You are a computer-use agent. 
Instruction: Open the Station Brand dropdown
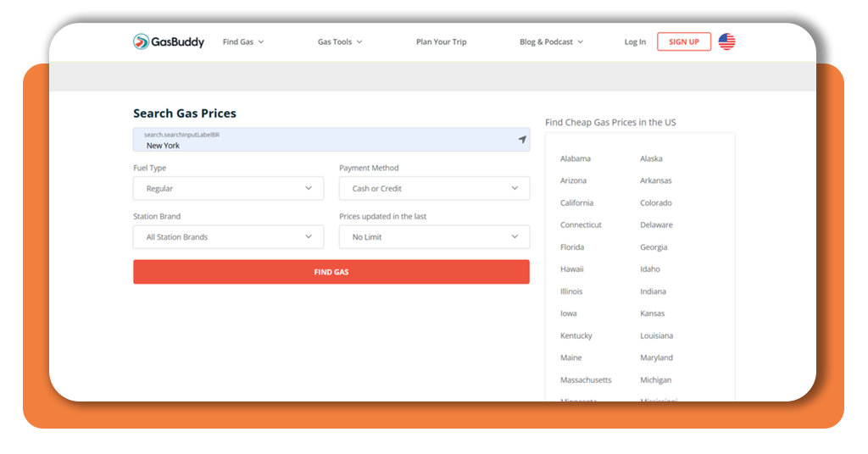click(x=229, y=236)
